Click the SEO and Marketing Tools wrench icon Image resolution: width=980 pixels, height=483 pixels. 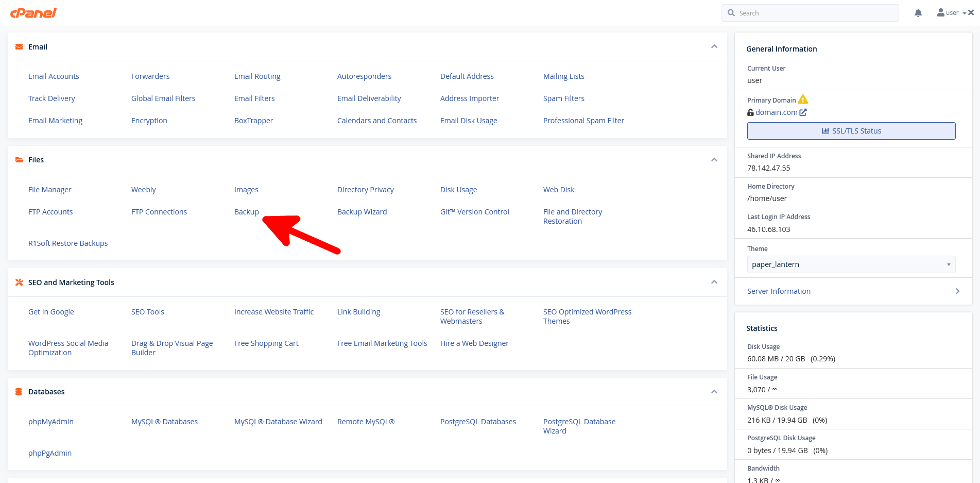point(19,282)
